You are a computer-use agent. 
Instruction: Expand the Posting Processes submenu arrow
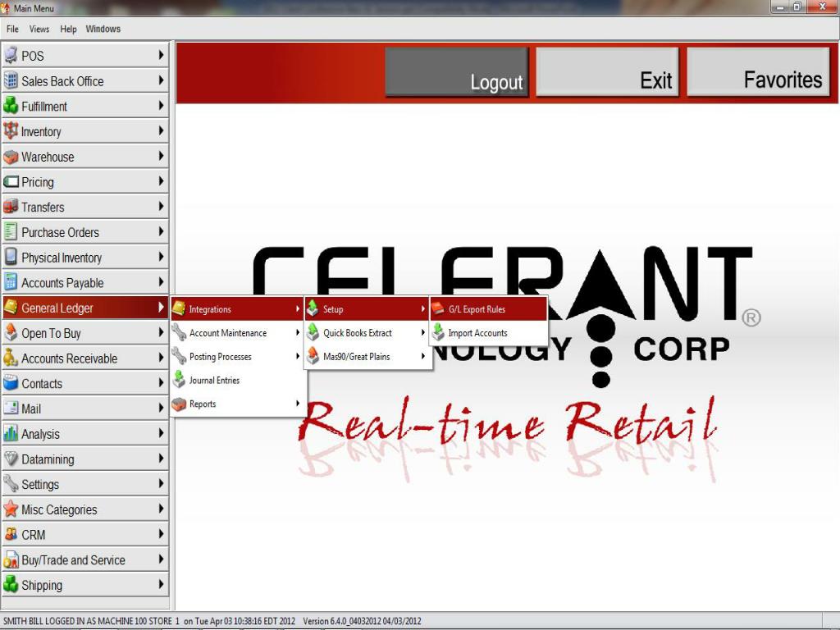[297, 356]
